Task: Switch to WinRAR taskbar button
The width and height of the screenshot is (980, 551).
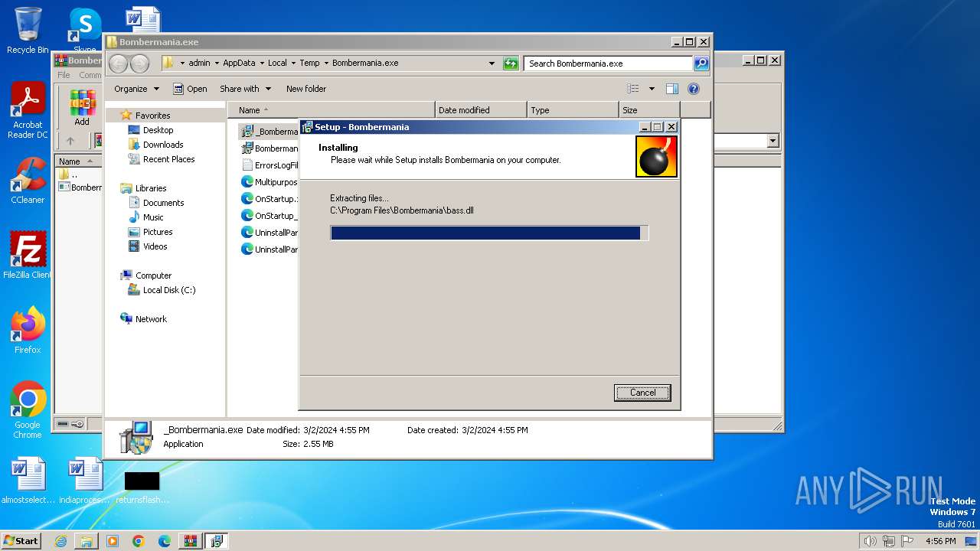Action: (x=191, y=541)
